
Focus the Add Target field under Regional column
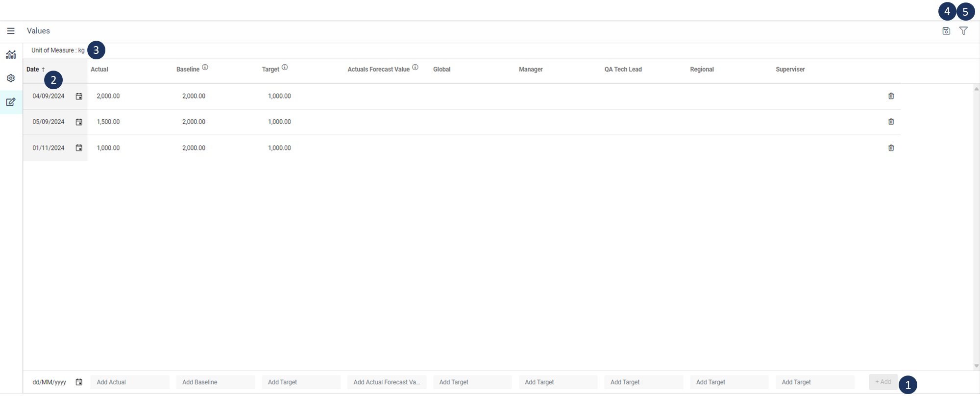pyautogui.click(x=729, y=382)
